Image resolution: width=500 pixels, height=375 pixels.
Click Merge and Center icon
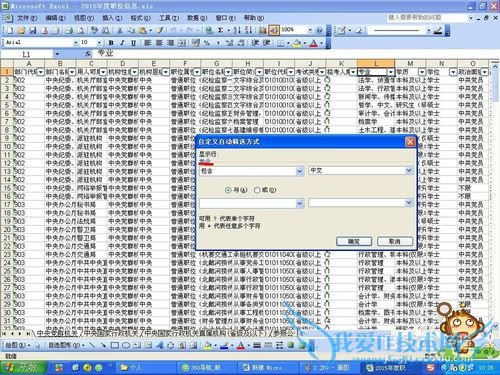182,43
